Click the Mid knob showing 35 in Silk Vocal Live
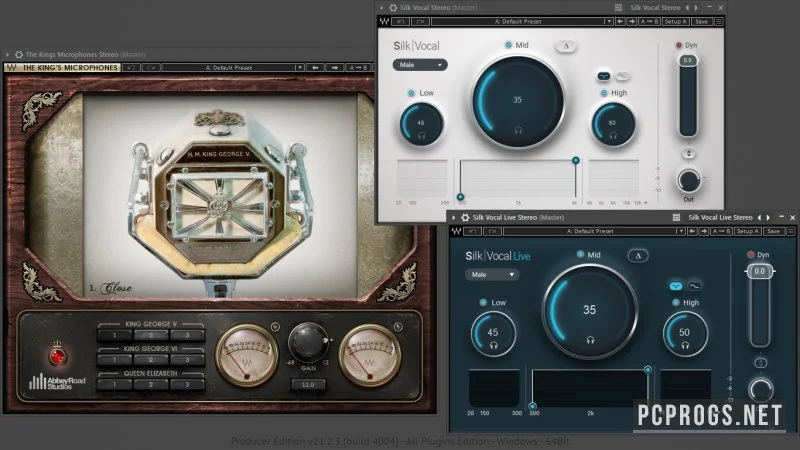 (x=590, y=311)
